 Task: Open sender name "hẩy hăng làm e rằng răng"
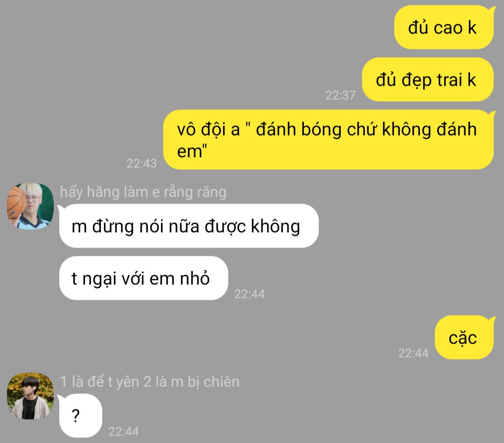(143, 192)
